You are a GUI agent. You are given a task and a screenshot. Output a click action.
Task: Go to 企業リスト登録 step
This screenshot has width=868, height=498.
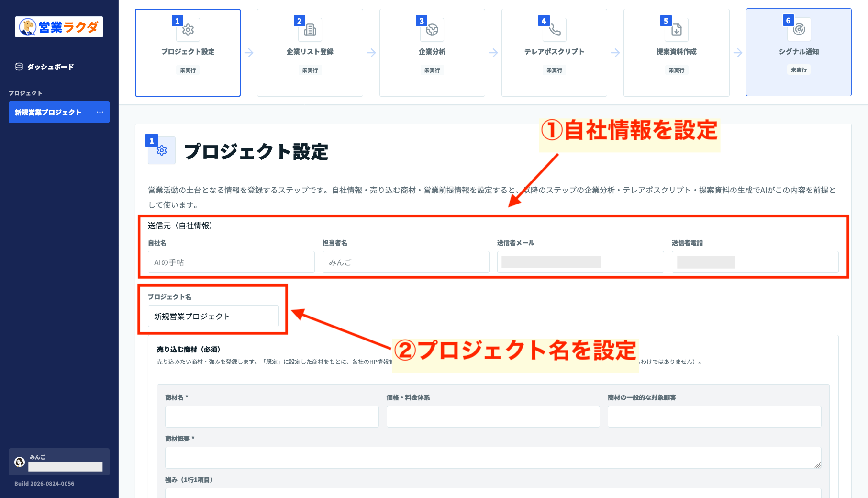click(x=310, y=53)
